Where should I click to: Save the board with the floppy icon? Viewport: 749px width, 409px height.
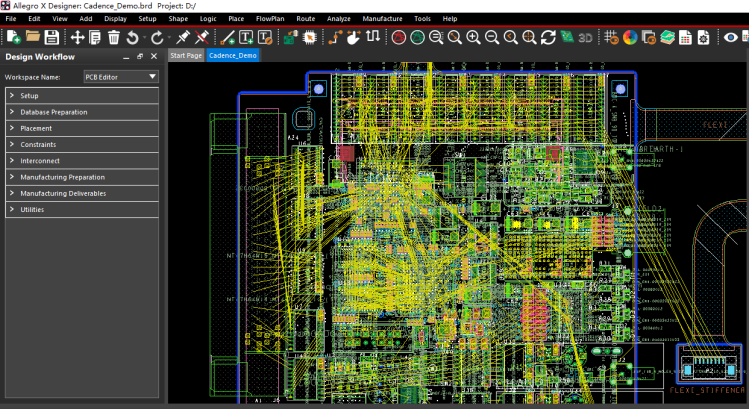click(x=52, y=37)
